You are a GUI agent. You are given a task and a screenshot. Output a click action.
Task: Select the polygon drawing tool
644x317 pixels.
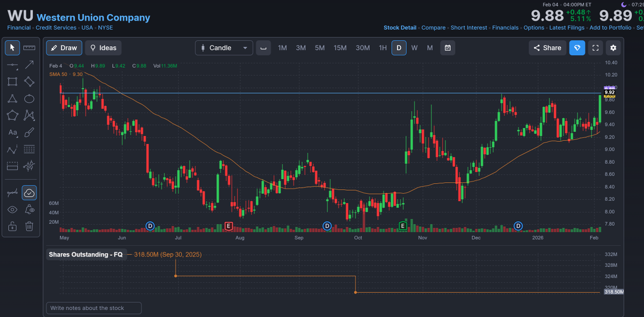click(x=13, y=115)
